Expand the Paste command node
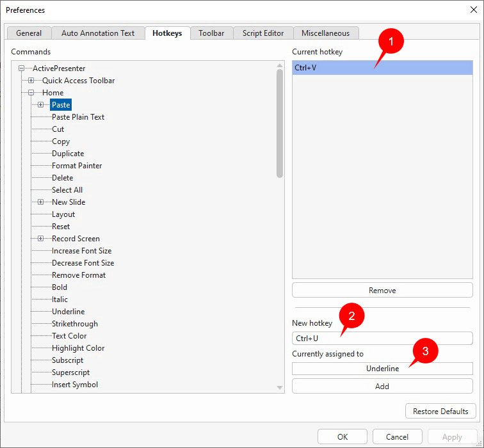The height and width of the screenshot is (448, 484). coord(40,105)
